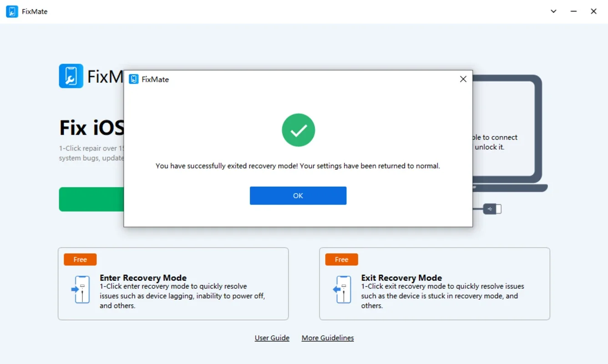Click the Free badge on Enter Recovery card
The image size is (608, 364).
coord(80,259)
